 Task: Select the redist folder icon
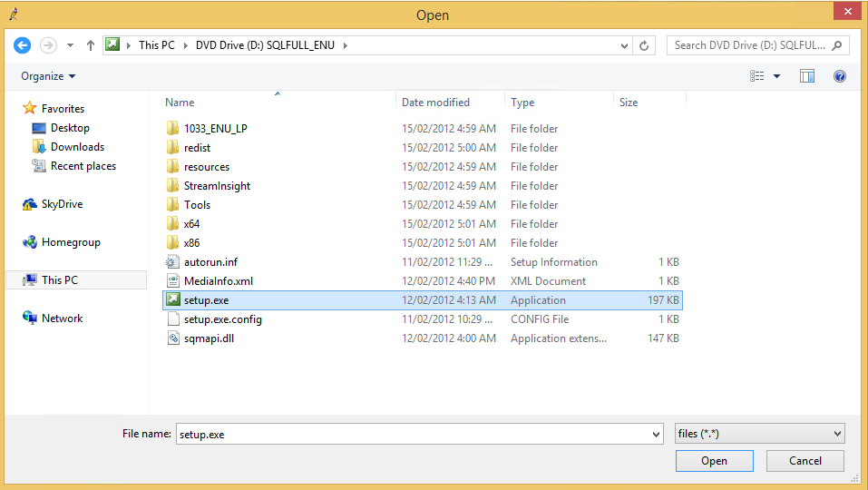tap(172, 147)
